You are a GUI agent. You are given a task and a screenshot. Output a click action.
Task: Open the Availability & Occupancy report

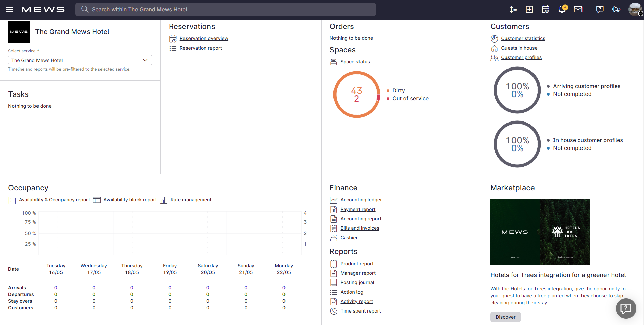(54, 200)
